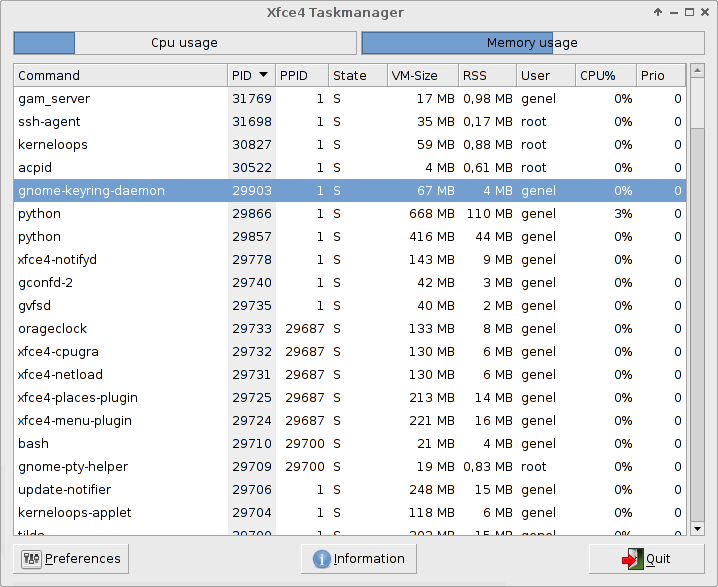Click the Preferences button icon

click(31, 559)
